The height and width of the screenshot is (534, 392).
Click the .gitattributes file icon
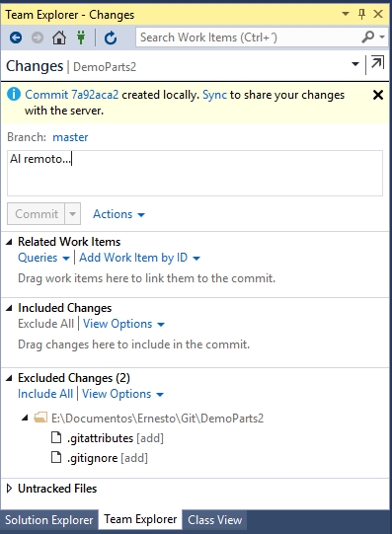[56, 437]
